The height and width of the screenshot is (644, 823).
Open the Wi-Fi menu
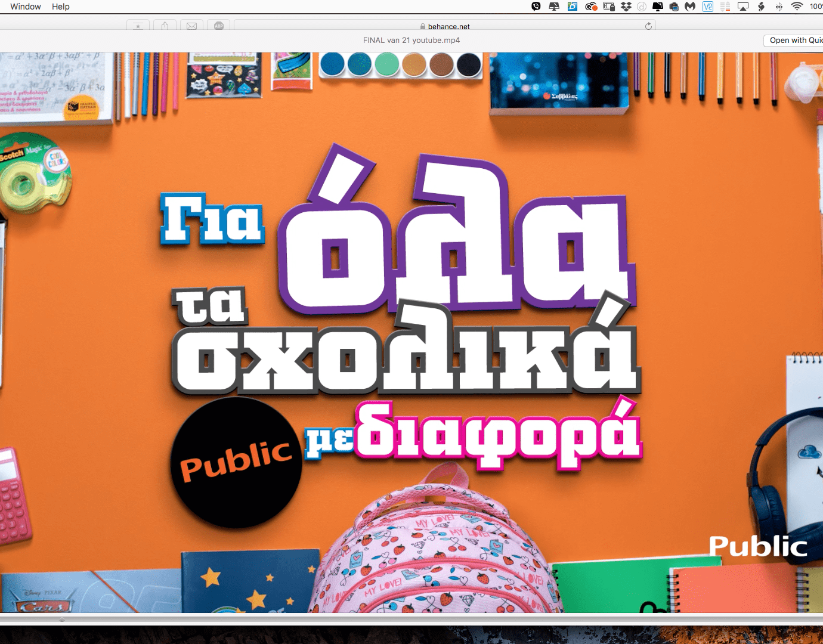[x=797, y=7]
